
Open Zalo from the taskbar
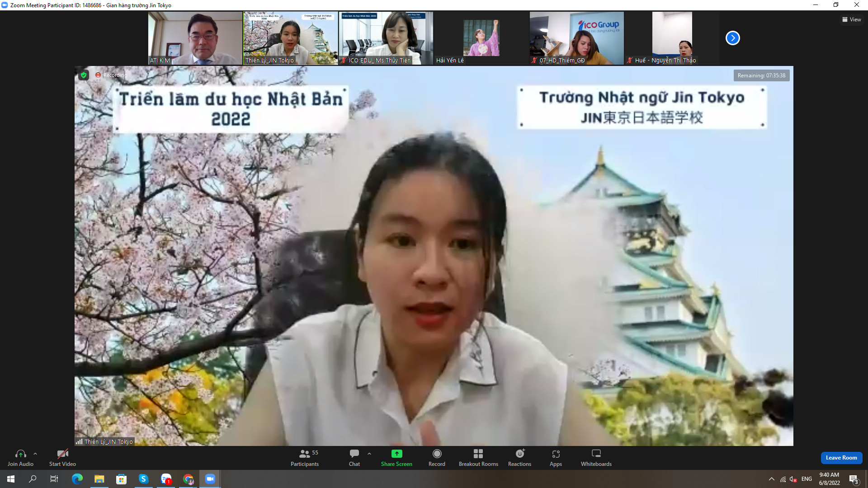(166, 479)
